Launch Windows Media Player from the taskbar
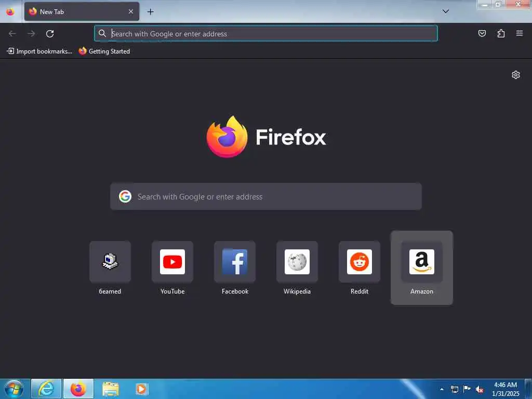 141,389
